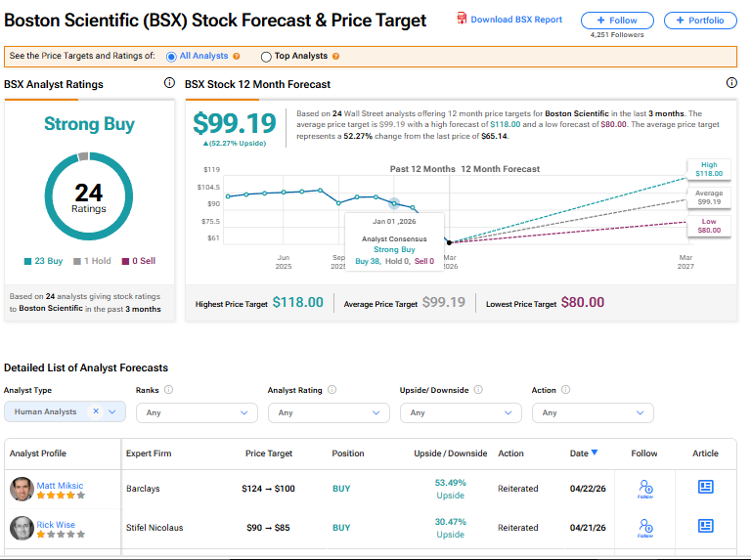Open the article icon for Matt Miksic

tap(705, 487)
